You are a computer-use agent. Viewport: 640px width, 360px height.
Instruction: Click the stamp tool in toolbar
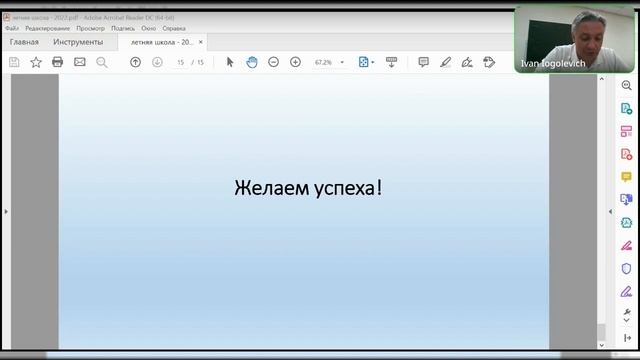point(489,62)
